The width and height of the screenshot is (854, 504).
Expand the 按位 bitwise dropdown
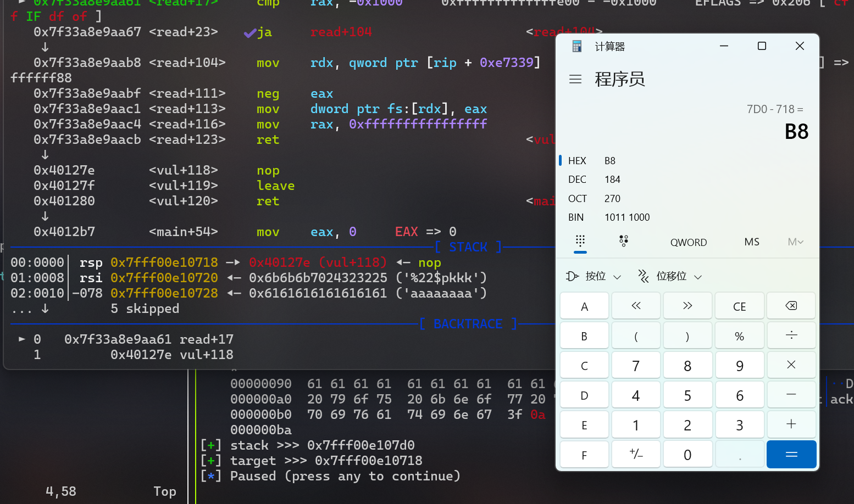click(x=594, y=276)
